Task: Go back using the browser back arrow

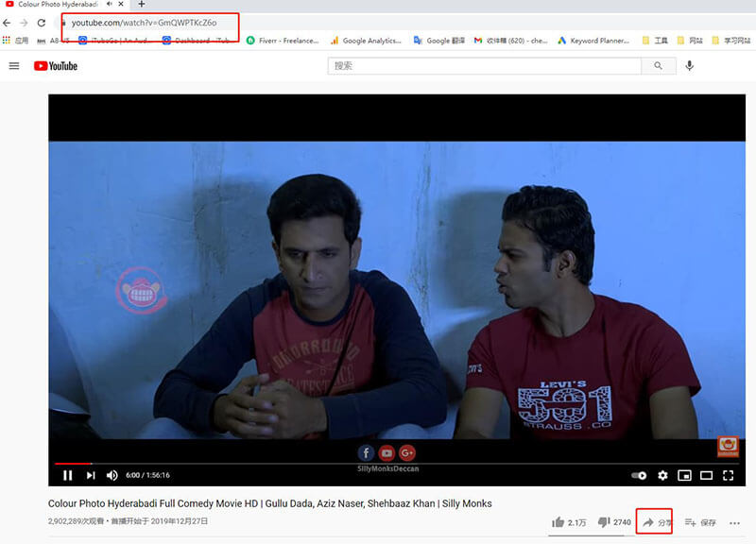Action: (x=7, y=23)
